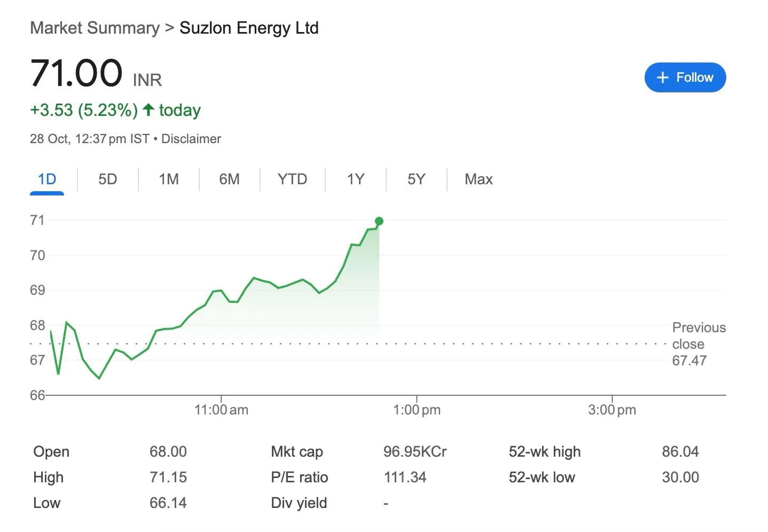Reselect the active 1D tab
Viewport: 768px width, 532px height.
point(47,179)
